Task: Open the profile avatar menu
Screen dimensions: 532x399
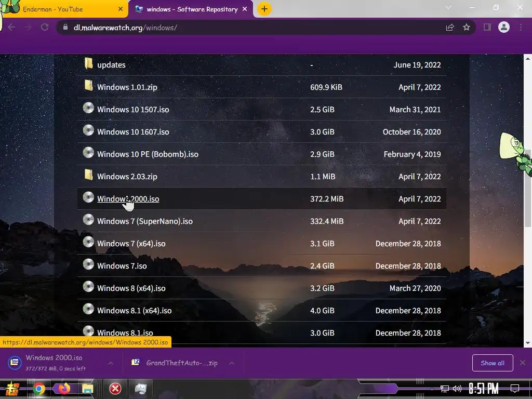Action: (504, 27)
